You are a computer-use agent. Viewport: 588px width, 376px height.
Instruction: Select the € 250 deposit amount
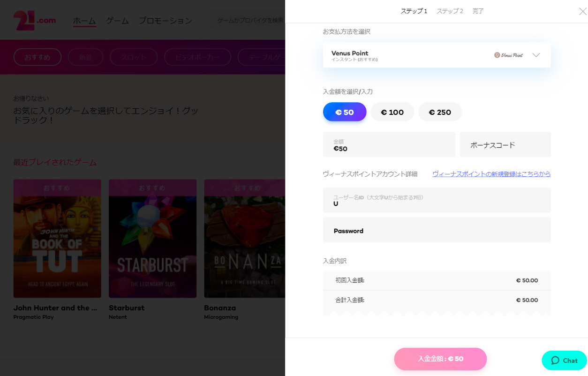(440, 112)
